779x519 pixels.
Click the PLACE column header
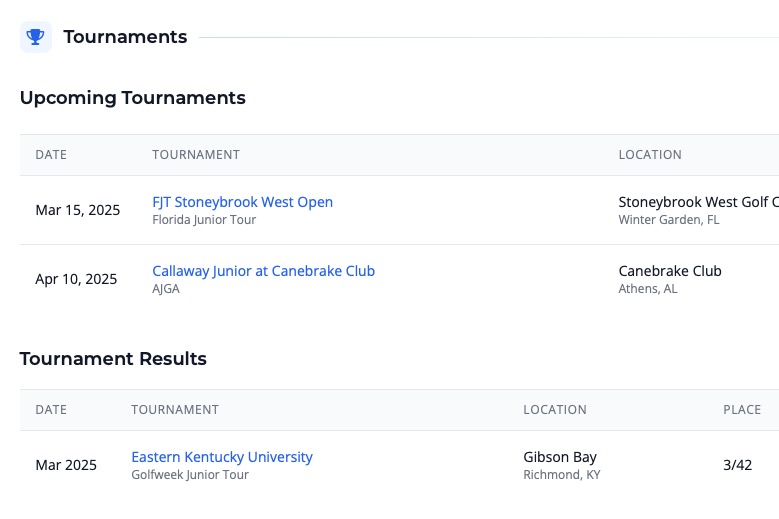(742, 410)
